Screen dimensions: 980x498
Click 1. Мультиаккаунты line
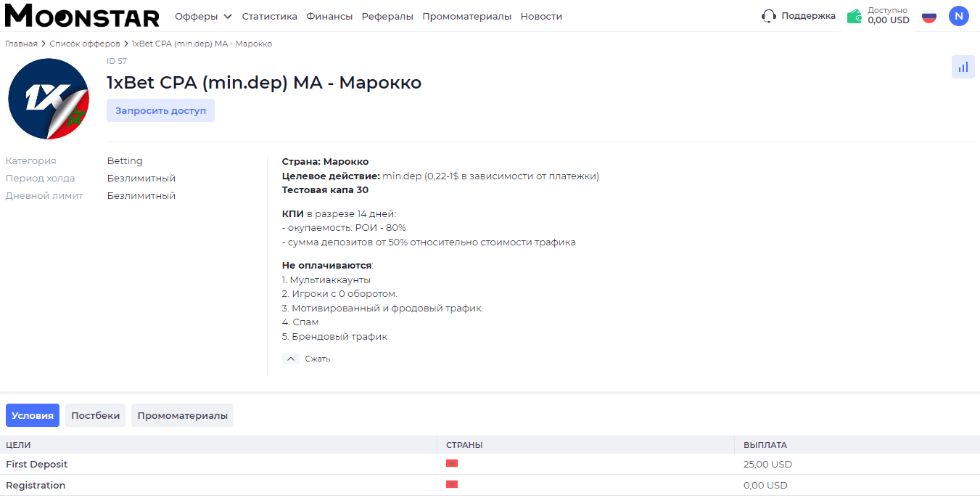point(326,279)
